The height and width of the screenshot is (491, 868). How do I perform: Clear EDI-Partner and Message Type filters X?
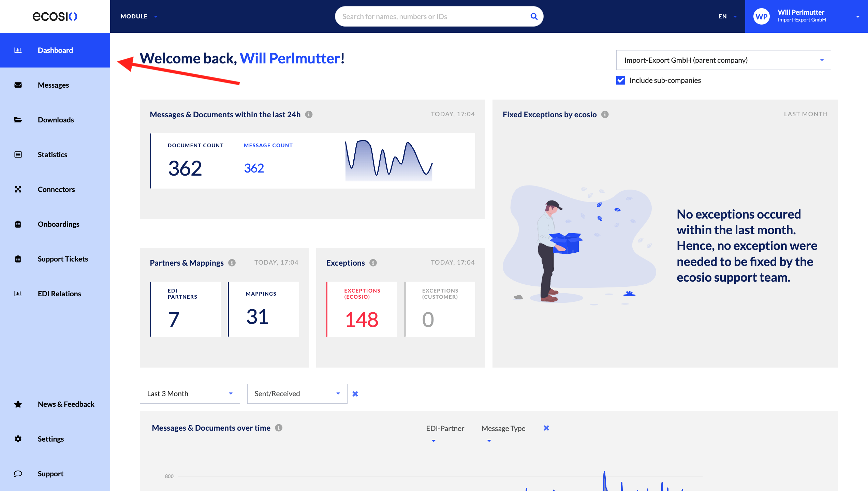click(x=546, y=428)
